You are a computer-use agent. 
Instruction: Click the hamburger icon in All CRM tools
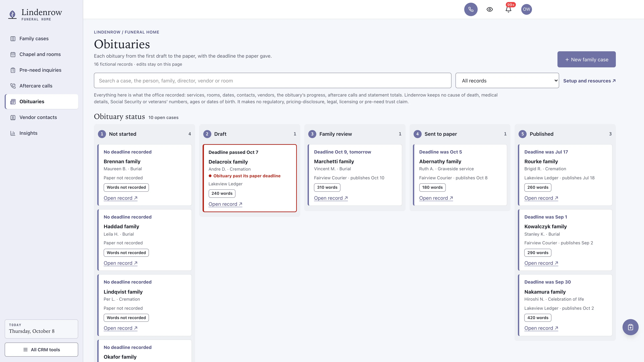click(25, 349)
